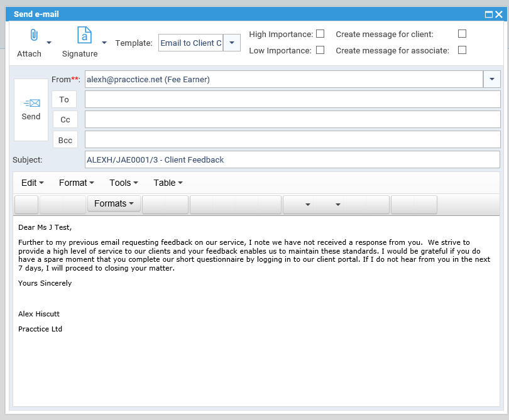Viewport: 509px width, 420px height.
Task: Expand the From address dropdown arrow
Action: 492,80
